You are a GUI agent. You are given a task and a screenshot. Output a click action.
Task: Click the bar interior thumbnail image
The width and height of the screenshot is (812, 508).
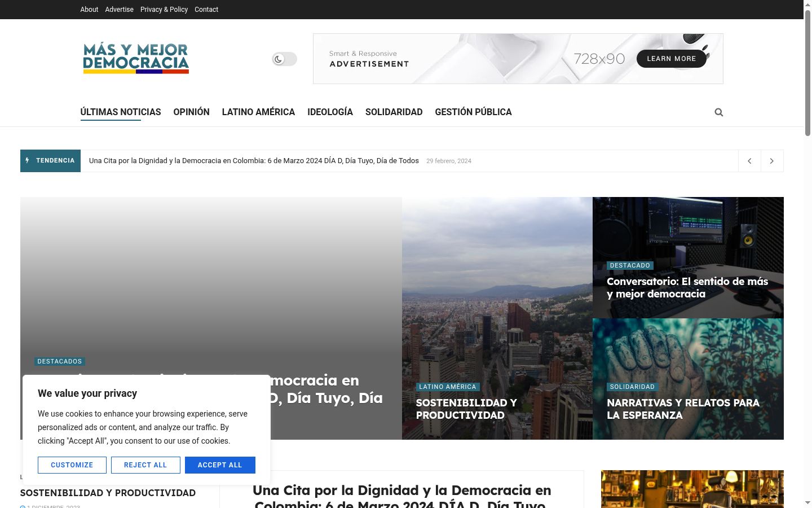tap(692, 489)
